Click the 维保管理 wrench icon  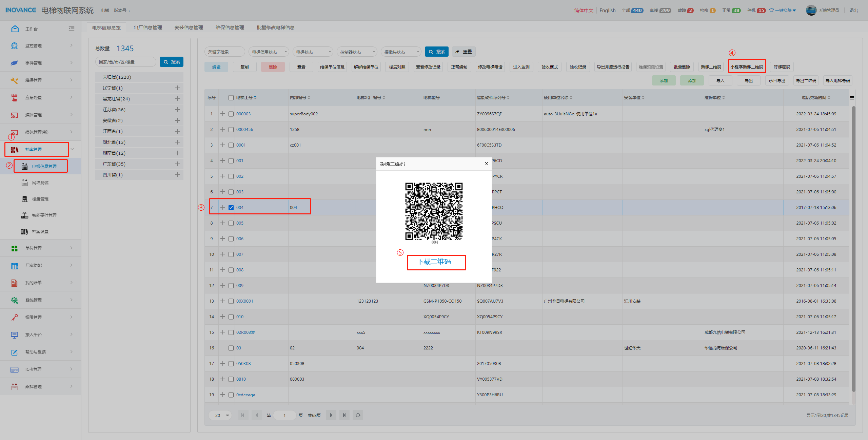(x=14, y=80)
